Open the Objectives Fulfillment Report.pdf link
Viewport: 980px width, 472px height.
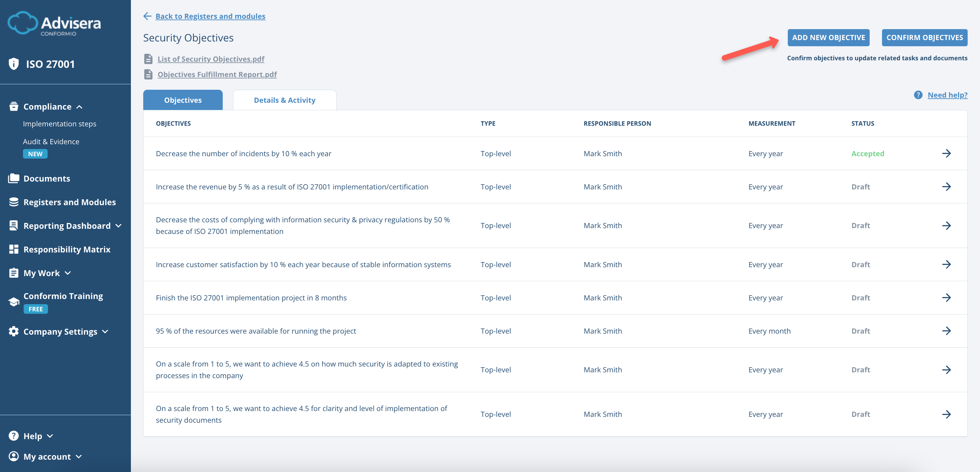point(217,74)
